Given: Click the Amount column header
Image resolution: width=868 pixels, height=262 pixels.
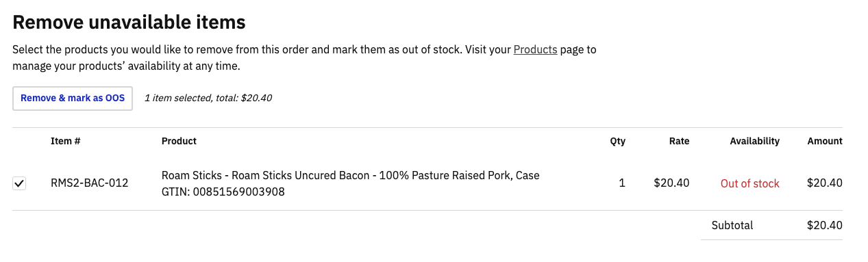Looking at the screenshot, I should (x=825, y=141).
